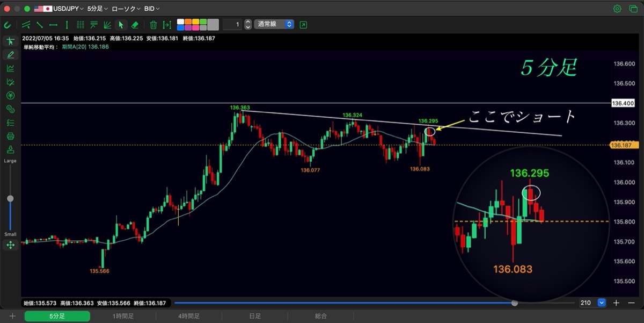Screen dimensions: 644x323
Task: Open the settings gear icon
Action: point(617,9)
